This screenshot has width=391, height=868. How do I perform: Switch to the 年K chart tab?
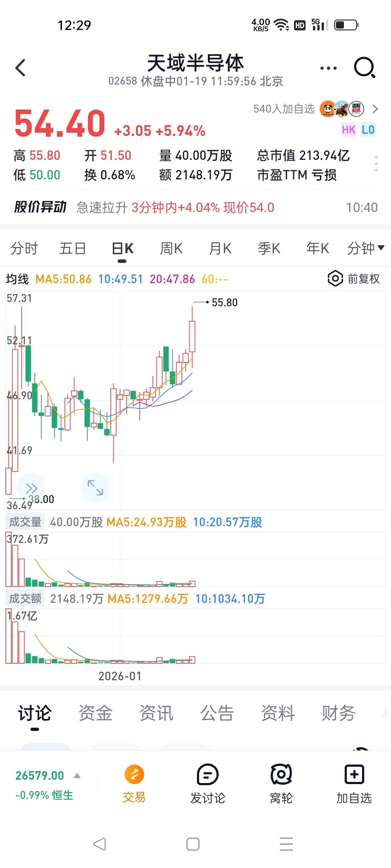[x=318, y=248]
